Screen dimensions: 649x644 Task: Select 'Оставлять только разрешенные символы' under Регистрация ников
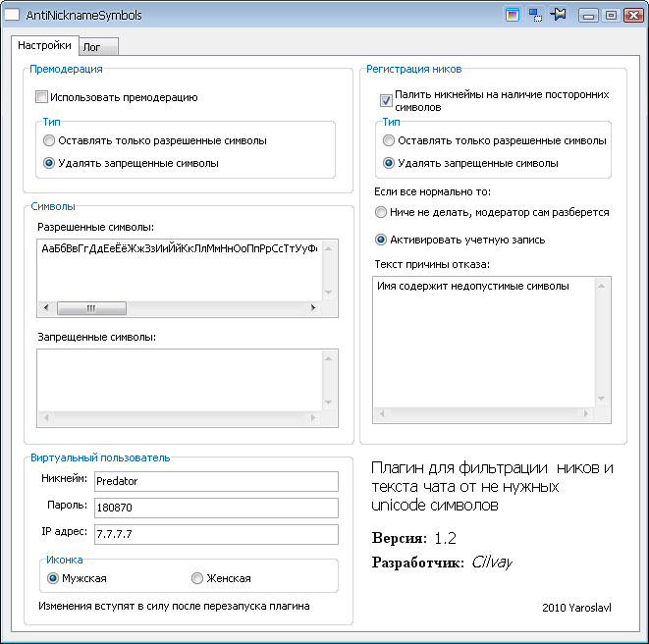389,140
